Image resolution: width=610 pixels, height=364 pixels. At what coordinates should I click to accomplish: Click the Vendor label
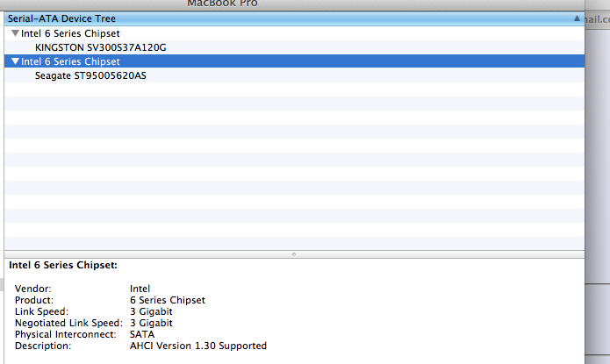tap(33, 289)
